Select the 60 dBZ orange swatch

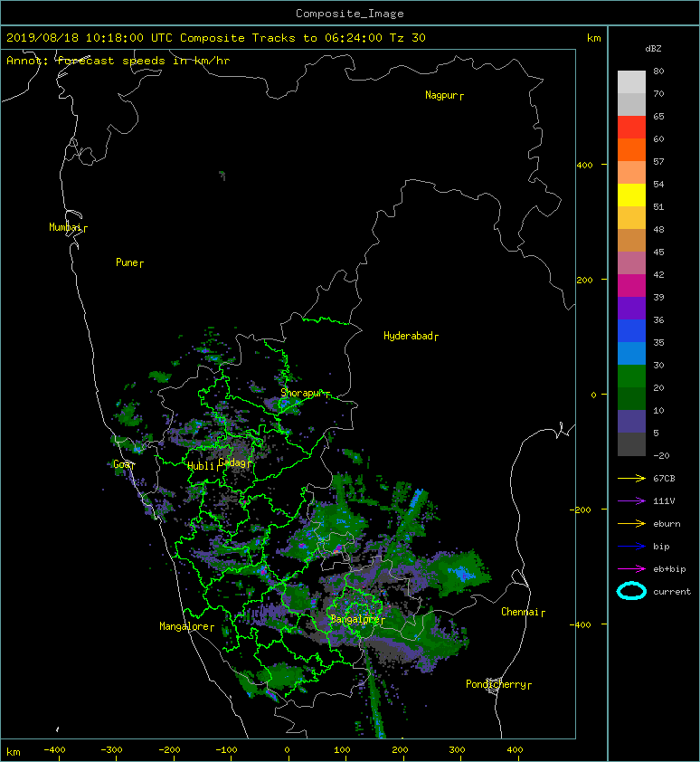tap(631, 149)
